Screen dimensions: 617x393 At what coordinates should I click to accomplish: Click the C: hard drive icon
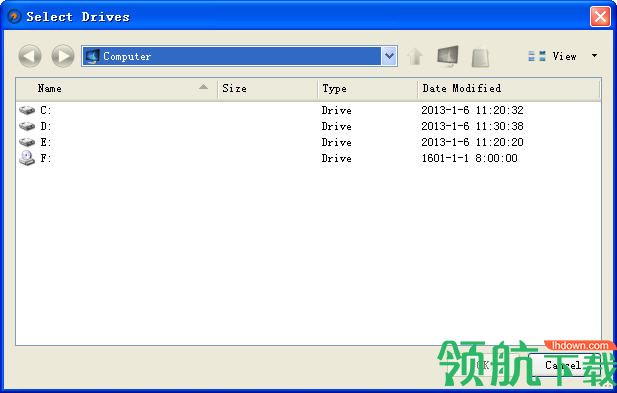27,110
